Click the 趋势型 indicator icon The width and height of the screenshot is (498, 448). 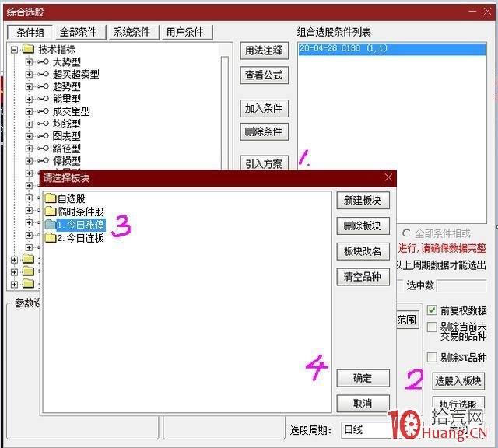click(44, 86)
